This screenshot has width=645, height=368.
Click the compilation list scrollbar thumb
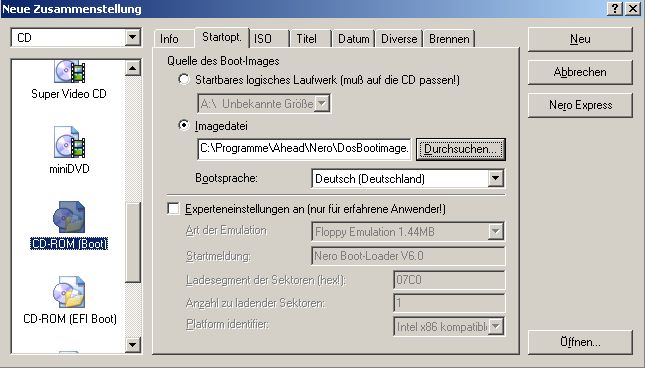[132, 243]
